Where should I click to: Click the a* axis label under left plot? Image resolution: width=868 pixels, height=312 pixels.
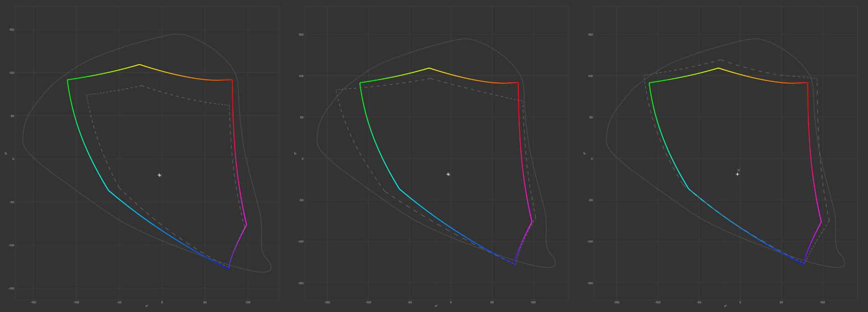[x=147, y=306]
